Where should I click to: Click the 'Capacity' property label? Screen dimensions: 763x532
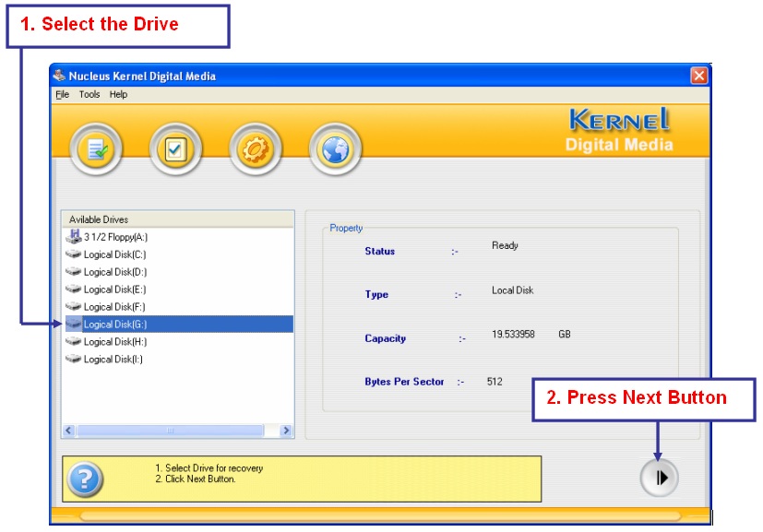(x=386, y=338)
